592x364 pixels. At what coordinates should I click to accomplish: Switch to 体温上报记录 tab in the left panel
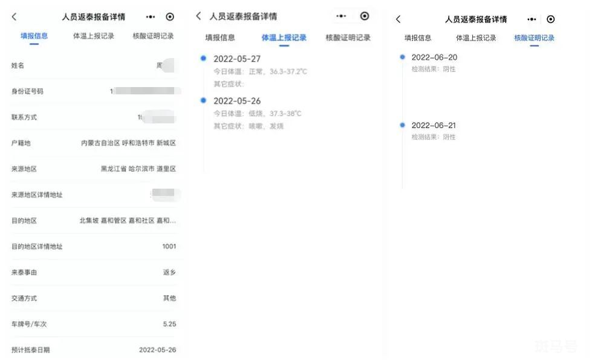pyautogui.click(x=93, y=36)
